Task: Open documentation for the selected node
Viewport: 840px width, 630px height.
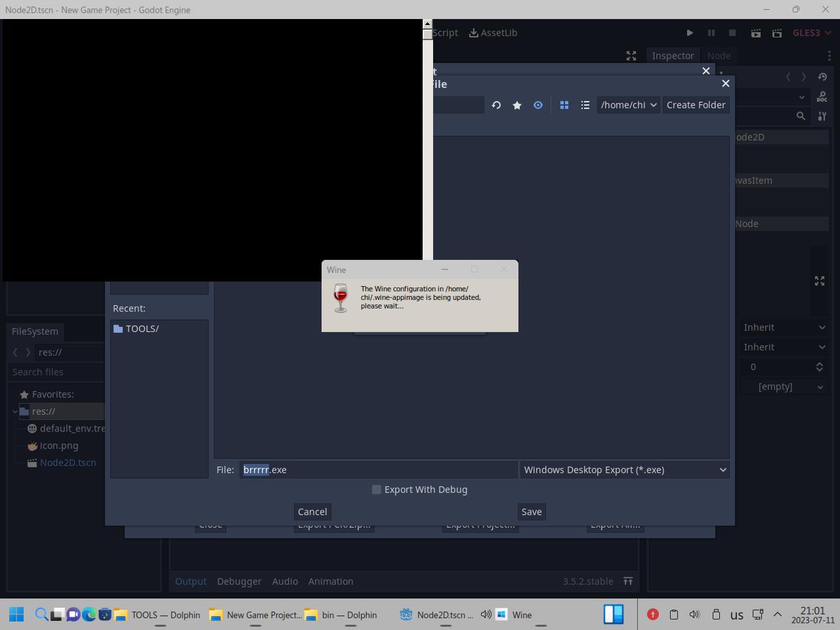Action: (822, 97)
